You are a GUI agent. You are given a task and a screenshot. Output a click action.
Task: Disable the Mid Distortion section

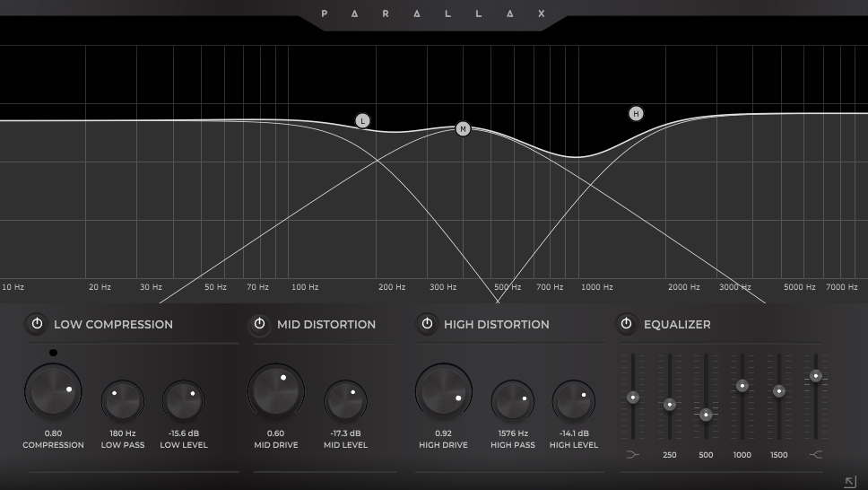pos(259,324)
